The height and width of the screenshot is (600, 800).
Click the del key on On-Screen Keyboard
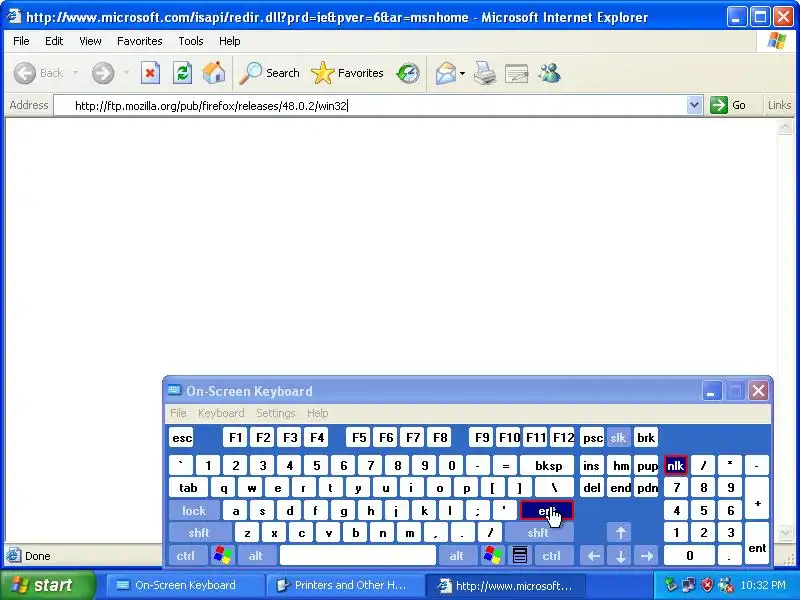coord(592,488)
